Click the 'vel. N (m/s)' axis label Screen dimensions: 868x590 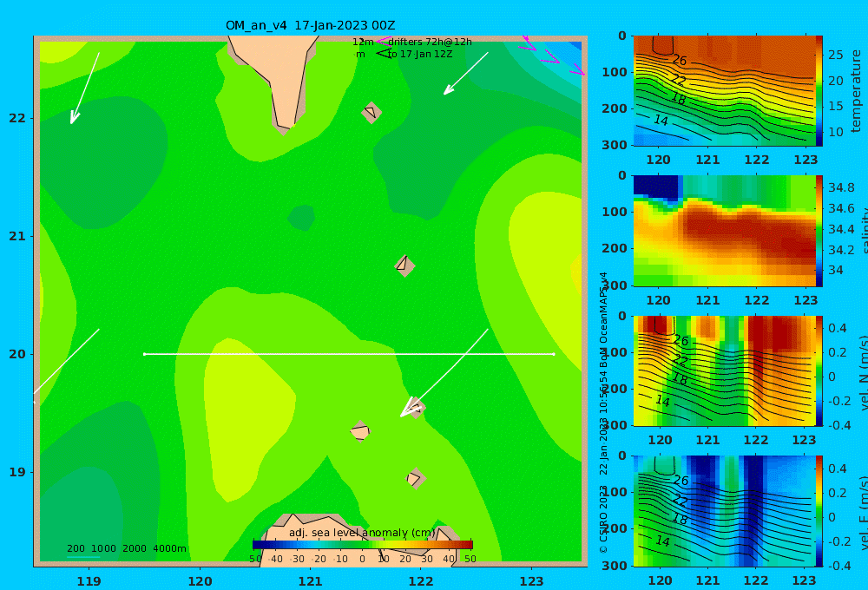(x=863, y=372)
